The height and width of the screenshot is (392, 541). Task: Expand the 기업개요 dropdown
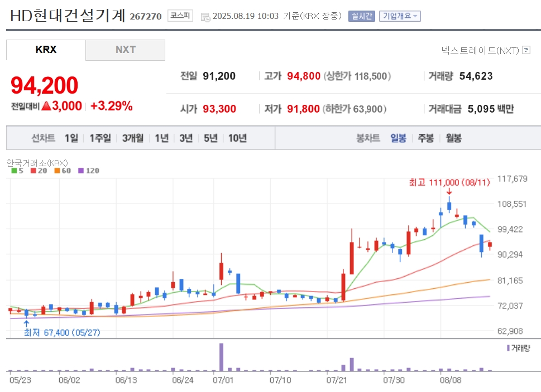coord(400,16)
